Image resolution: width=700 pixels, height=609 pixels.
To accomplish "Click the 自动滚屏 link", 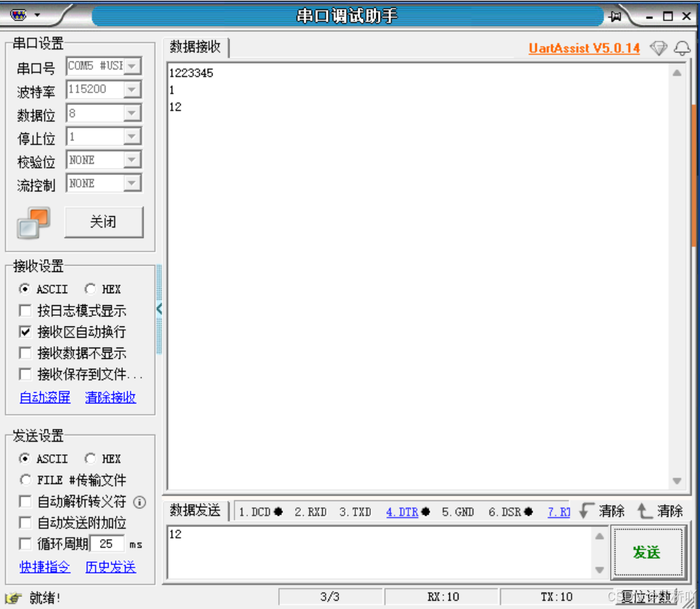I will [x=45, y=397].
